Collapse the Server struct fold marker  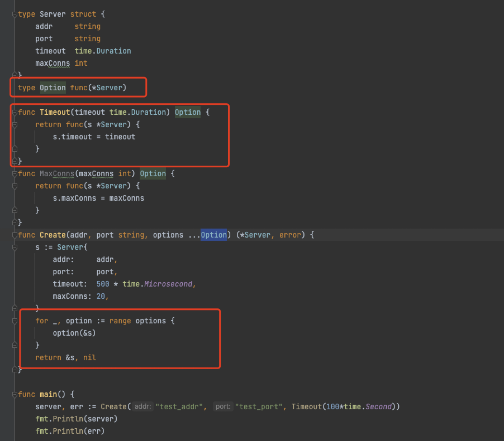pos(15,14)
